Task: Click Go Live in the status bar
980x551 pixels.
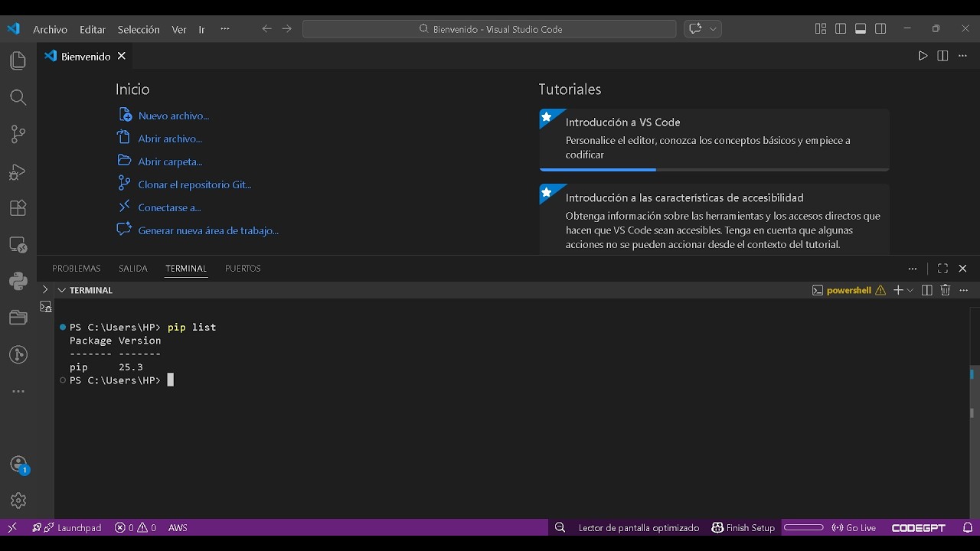Action: pyautogui.click(x=854, y=527)
